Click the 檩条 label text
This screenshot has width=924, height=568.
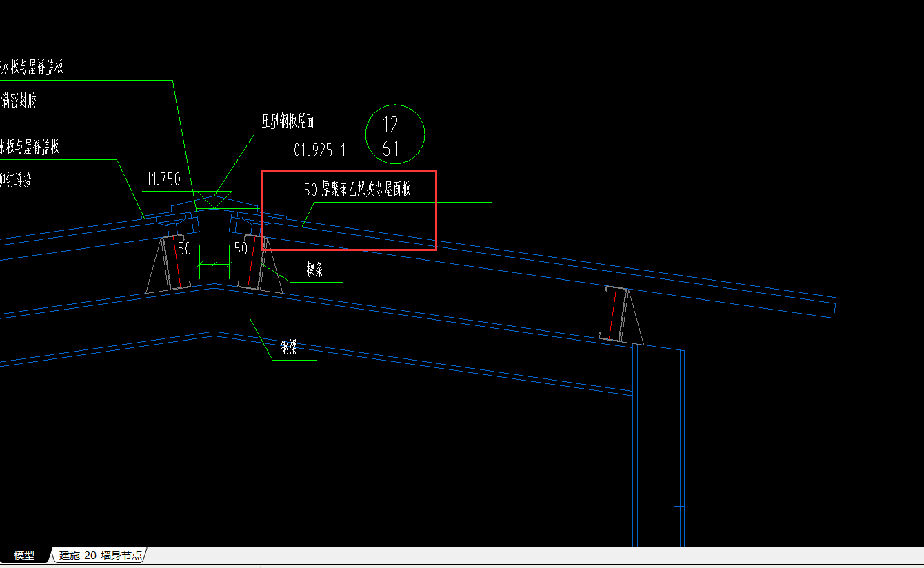tap(315, 270)
